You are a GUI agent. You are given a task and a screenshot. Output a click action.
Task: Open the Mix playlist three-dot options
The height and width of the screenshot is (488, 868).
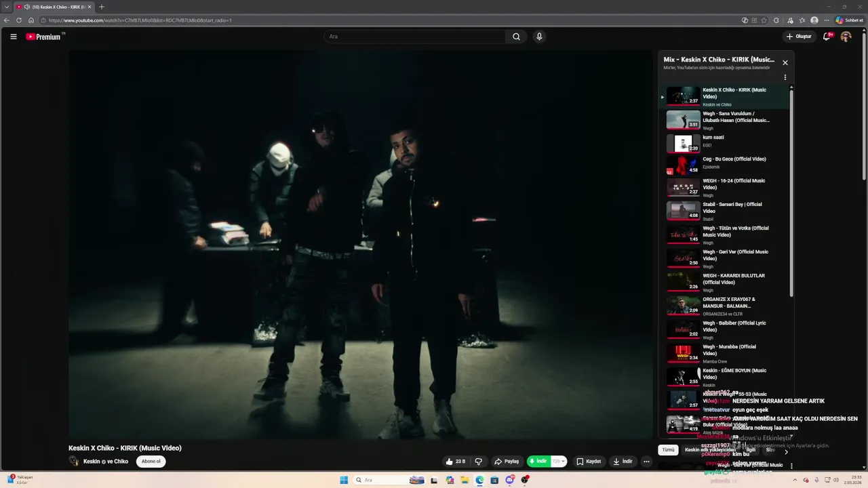pos(785,77)
